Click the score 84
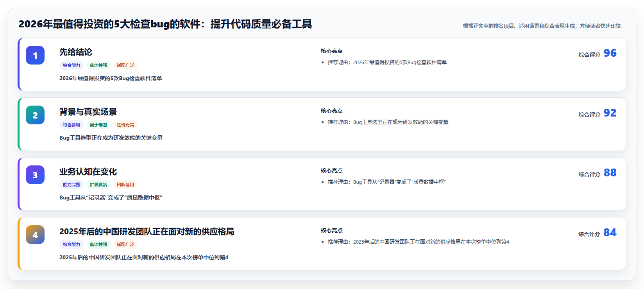644x289 pixels. pos(610,232)
